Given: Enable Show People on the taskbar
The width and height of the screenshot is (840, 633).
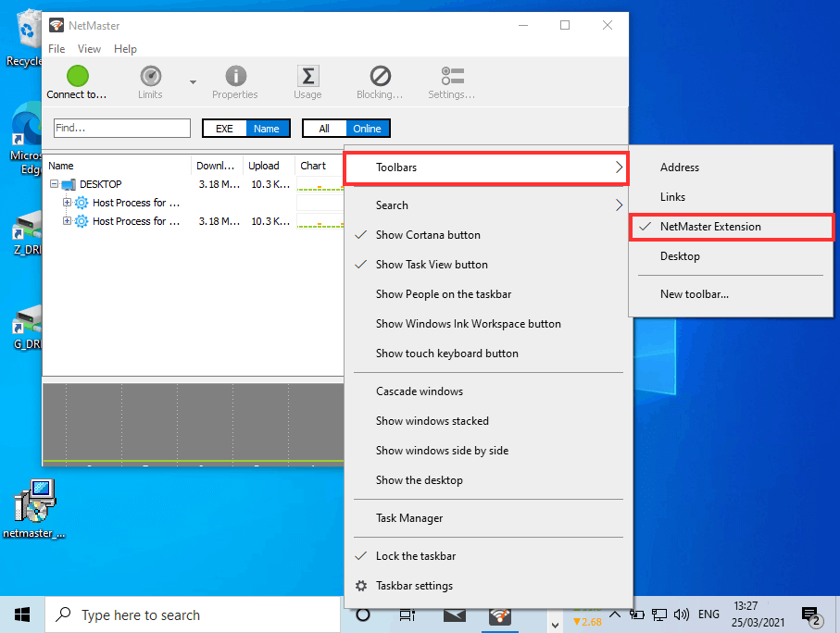Looking at the screenshot, I should coord(488,294).
